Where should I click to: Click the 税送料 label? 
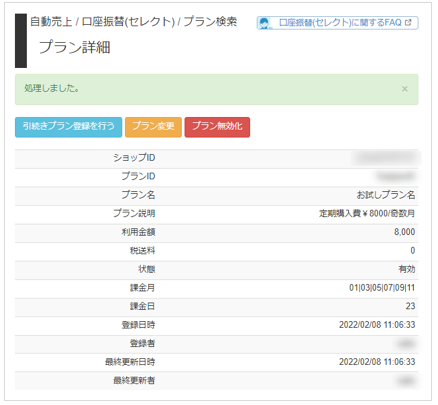click(x=142, y=251)
